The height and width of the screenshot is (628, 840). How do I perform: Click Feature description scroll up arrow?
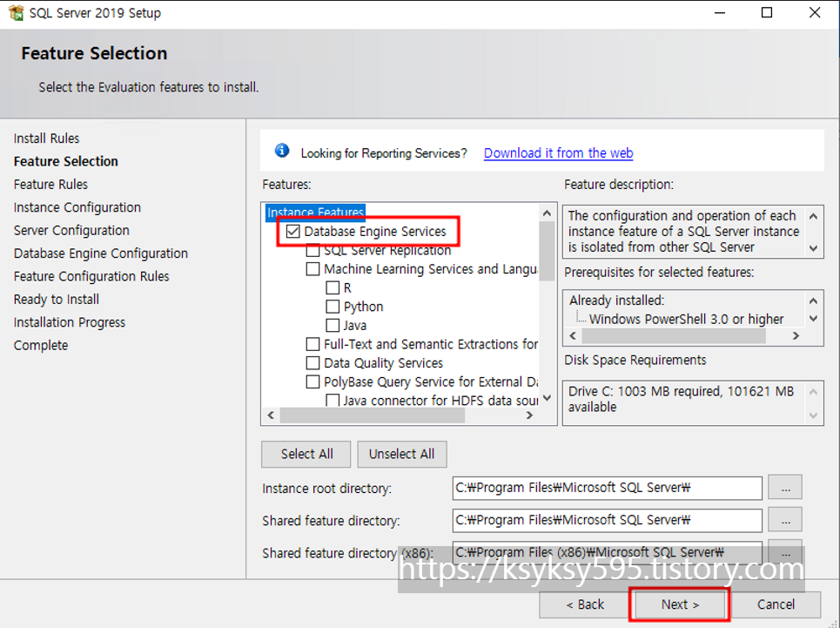tap(813, 217)
